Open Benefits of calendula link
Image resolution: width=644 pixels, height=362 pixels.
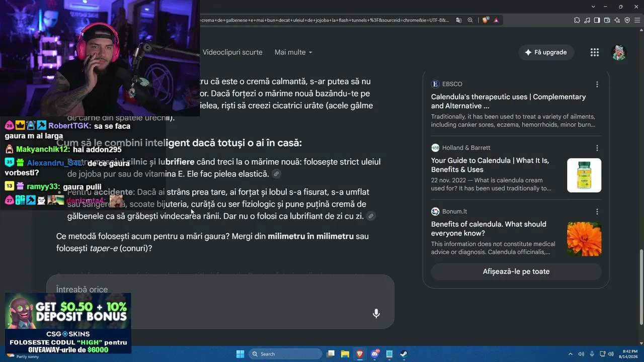[x=489, y=229]
